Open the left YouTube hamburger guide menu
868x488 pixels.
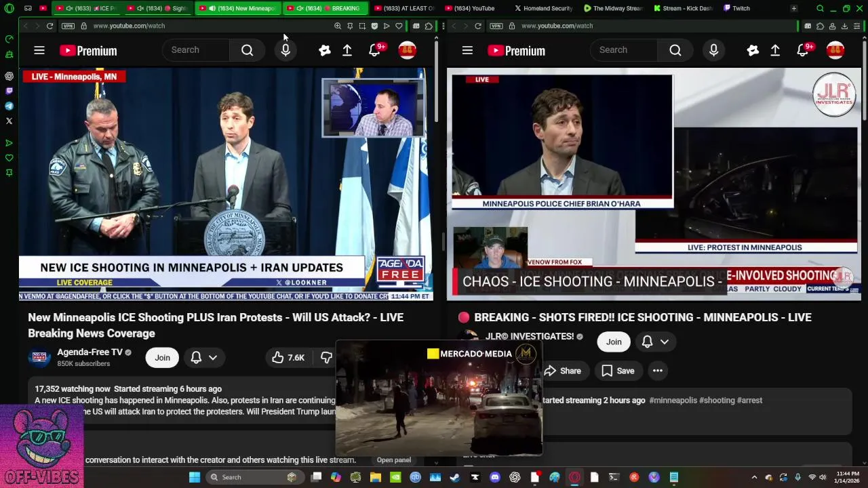(39, 50)
